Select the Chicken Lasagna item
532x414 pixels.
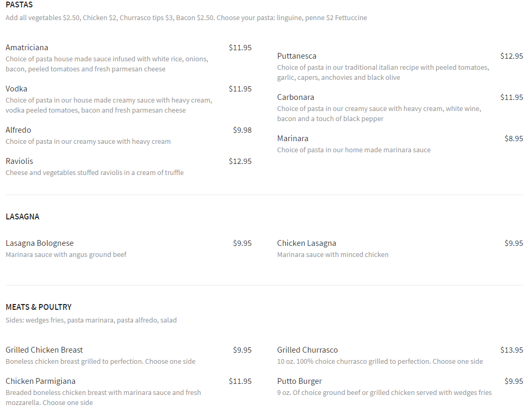[306, 243]
